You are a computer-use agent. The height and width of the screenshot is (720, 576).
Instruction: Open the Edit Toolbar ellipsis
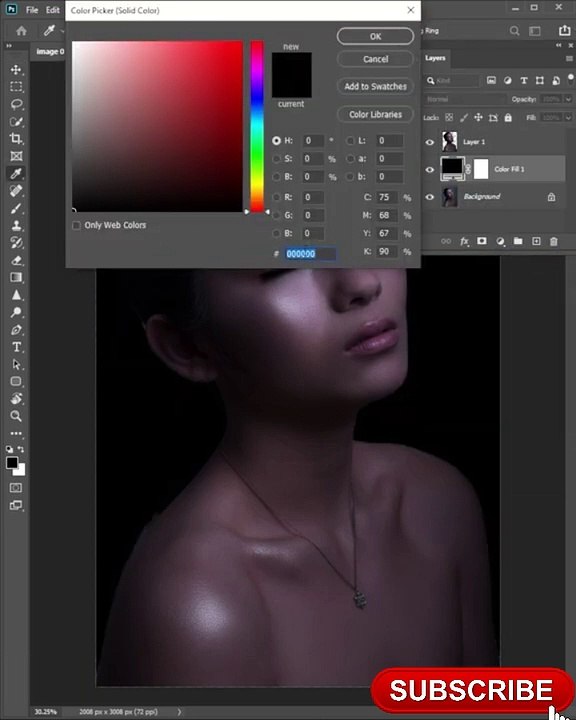(x=16, y=433)
